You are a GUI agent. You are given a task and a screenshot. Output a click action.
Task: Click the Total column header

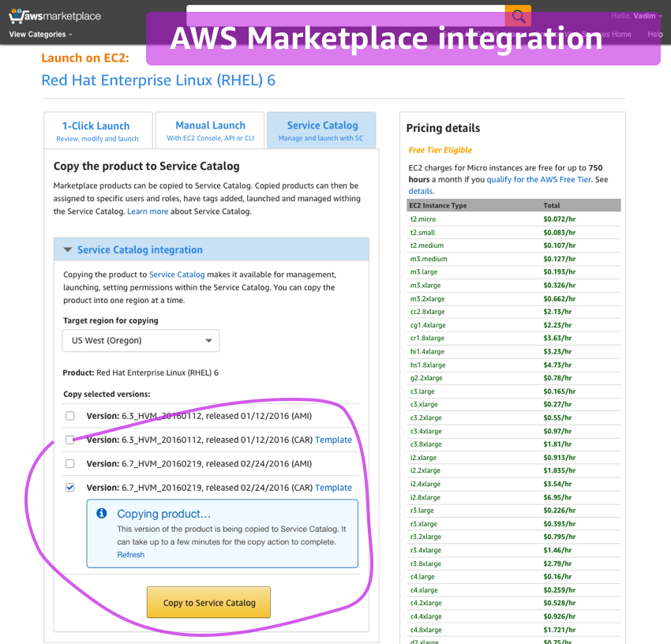552,205
